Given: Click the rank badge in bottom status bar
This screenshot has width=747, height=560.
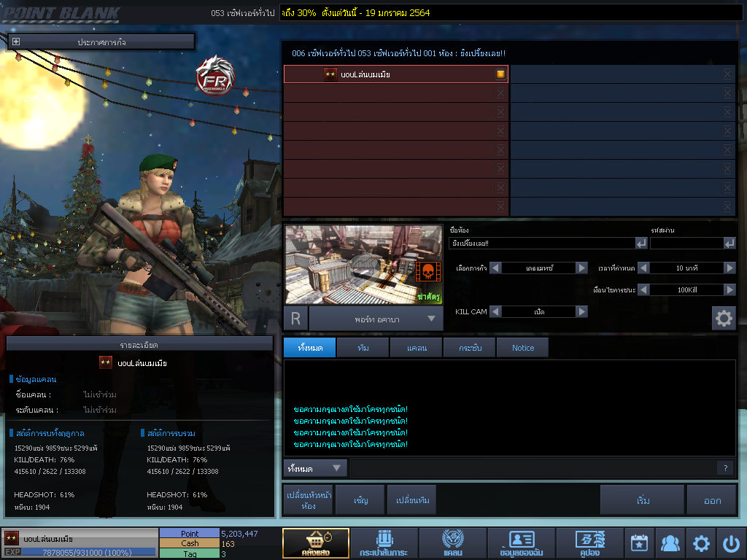Looking at the screenshot, I should tap(12, 538).
